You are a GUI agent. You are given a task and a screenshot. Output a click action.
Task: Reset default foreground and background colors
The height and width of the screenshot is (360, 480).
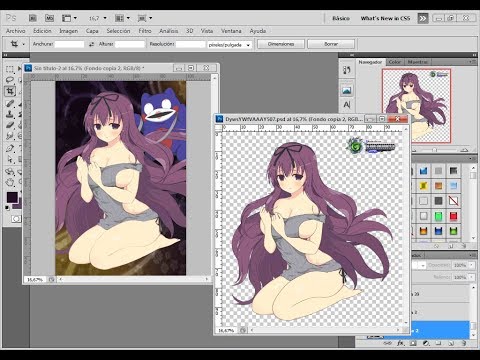click(7, 208)
